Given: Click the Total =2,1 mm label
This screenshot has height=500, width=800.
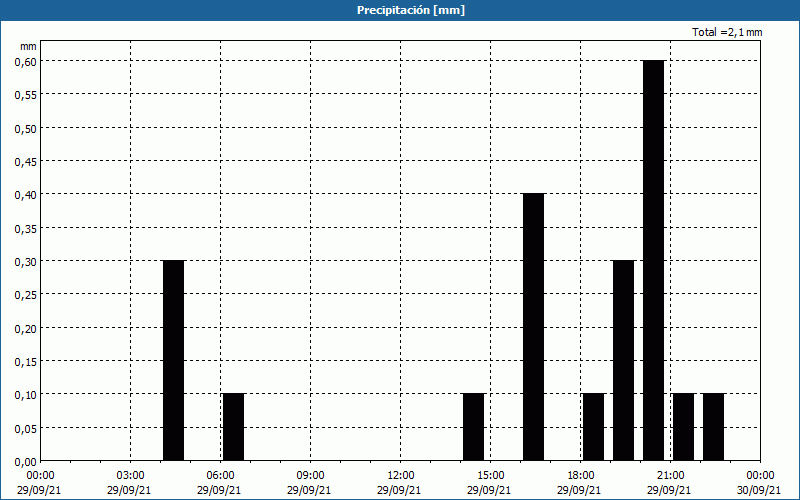Looking at the screenshot, I should [727, 32].
